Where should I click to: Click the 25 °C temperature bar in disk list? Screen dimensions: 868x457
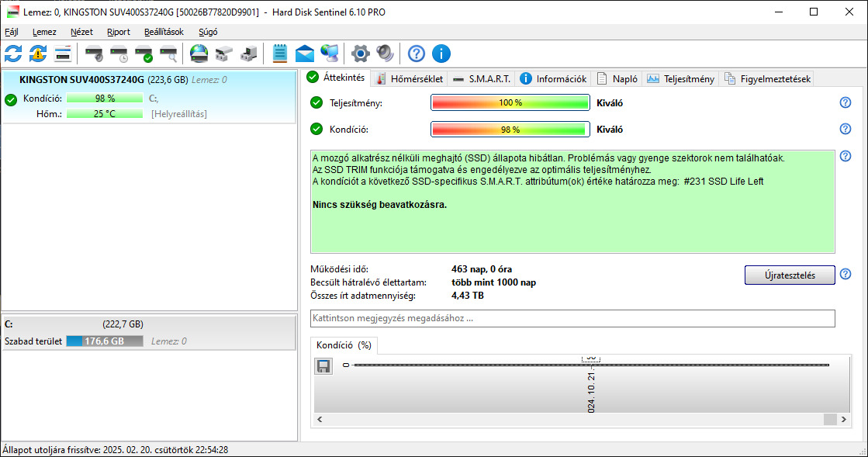(105, 113)
